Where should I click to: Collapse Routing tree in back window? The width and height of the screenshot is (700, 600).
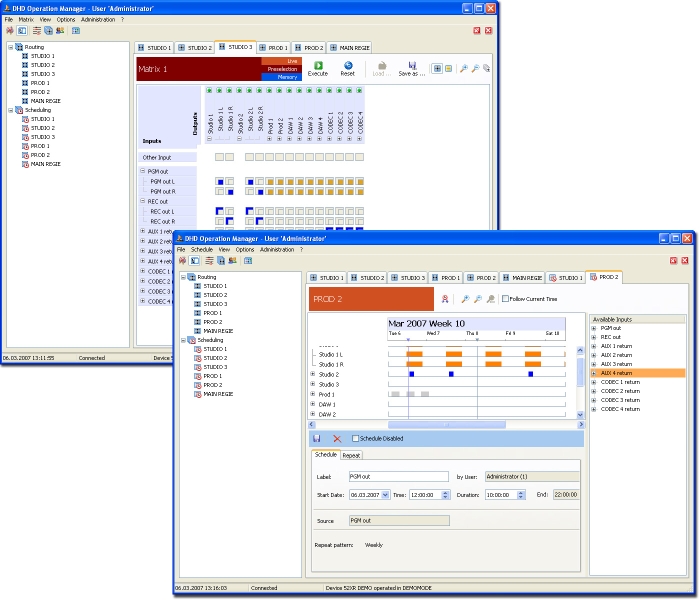[x=11, y=47]
